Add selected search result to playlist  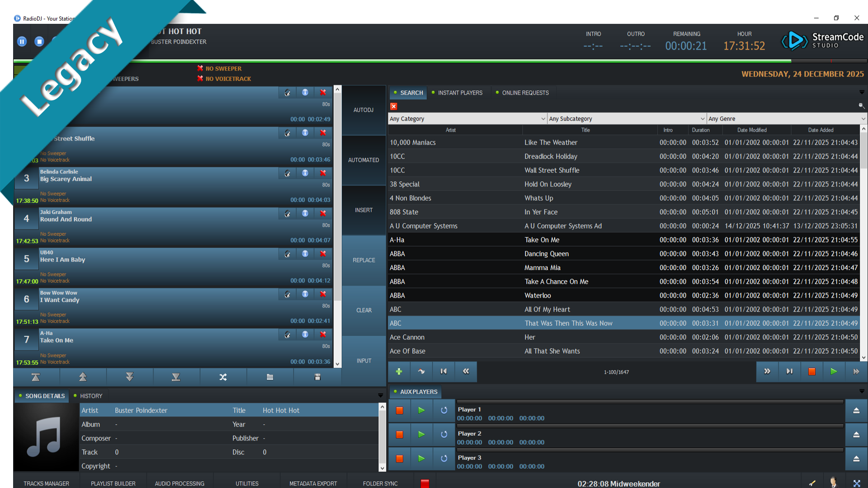(x=399, y=371)
